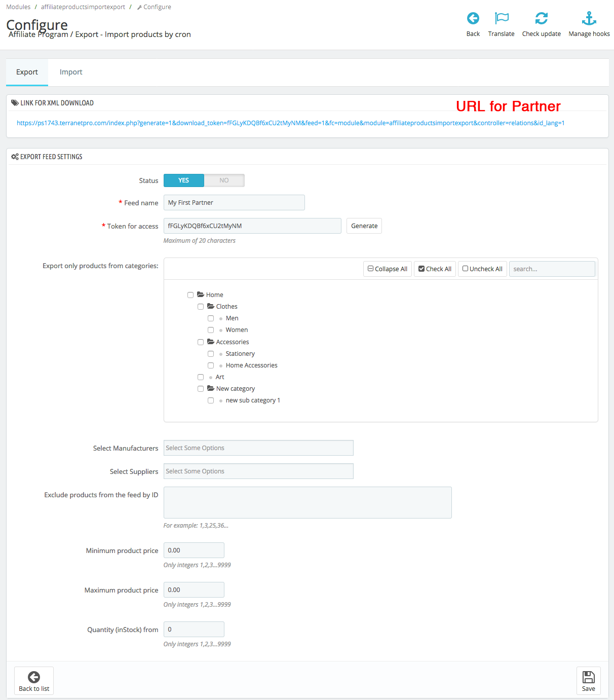
Task: Enable the Accessories category checkbox
Action: click(201, 342)
